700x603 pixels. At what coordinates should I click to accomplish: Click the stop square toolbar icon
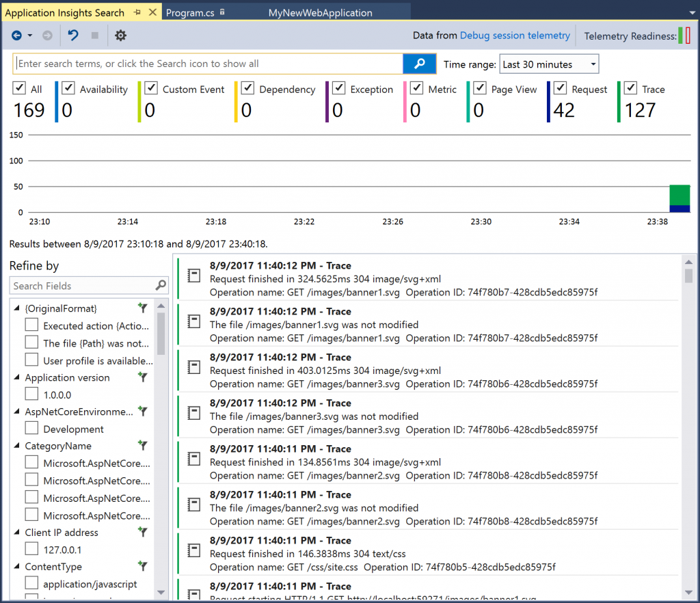[x=94, y=36]
